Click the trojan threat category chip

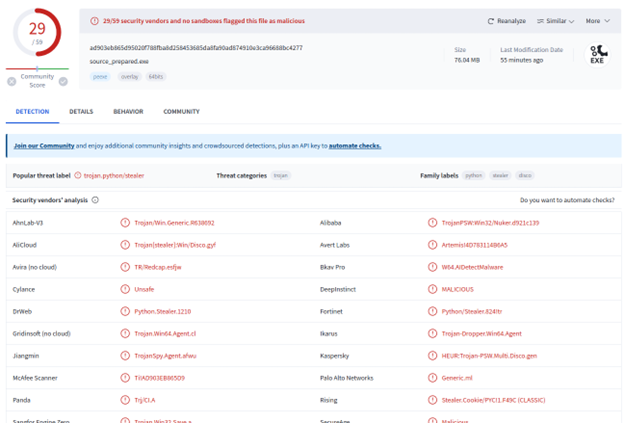point(281,175)
